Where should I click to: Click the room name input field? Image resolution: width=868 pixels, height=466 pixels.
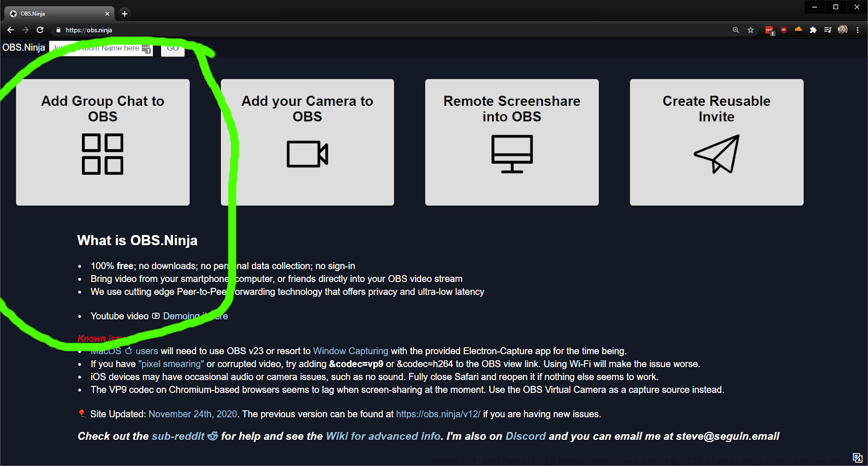pos(101,48)
